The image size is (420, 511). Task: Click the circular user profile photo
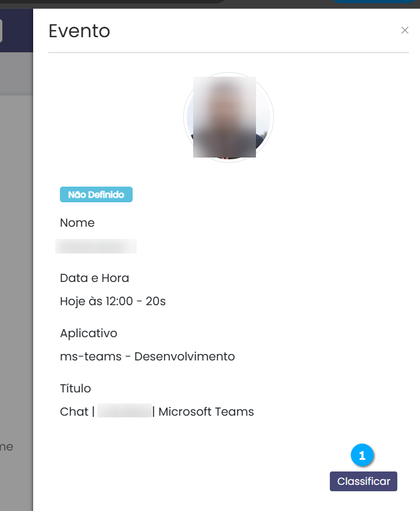[x=228, y=117]
